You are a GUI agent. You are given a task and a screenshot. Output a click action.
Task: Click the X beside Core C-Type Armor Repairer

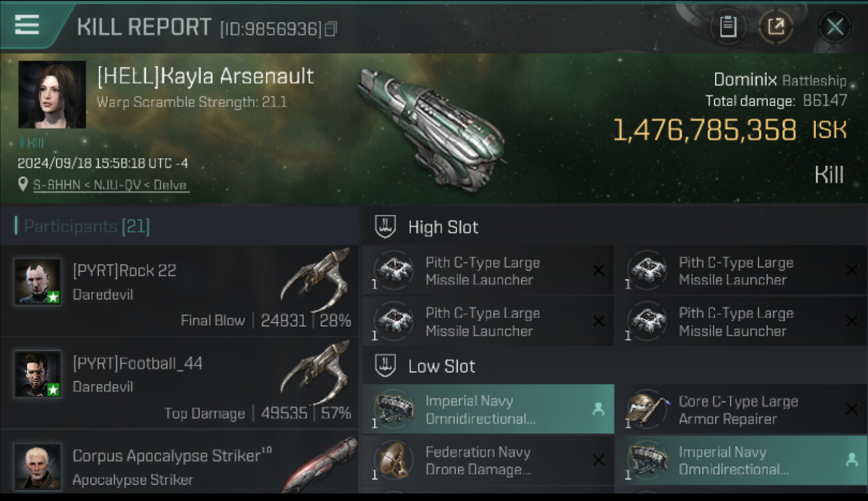pos(851,409)
